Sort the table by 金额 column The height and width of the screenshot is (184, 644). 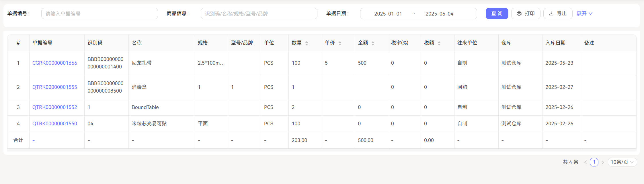pos(373,43)
